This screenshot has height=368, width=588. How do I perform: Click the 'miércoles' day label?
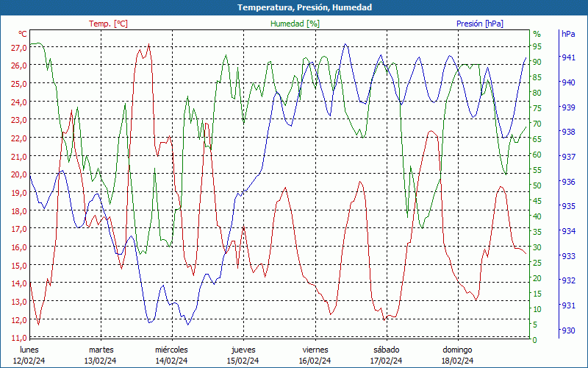click(171, 350)
